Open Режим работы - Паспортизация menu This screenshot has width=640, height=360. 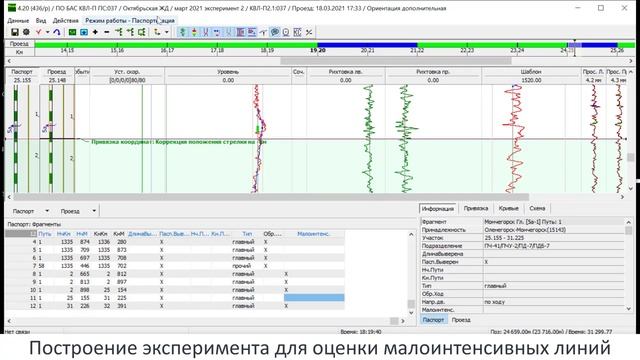(x=130, y=20)
